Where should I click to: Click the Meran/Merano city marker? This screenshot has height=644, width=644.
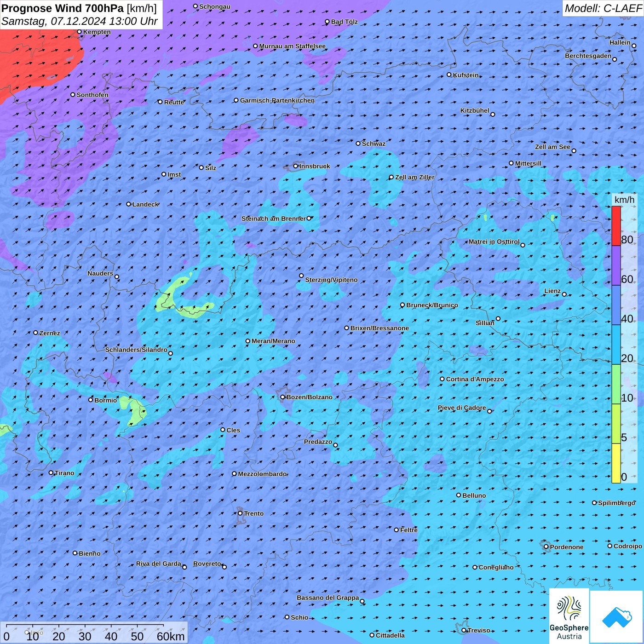click(x=248, y=341)
